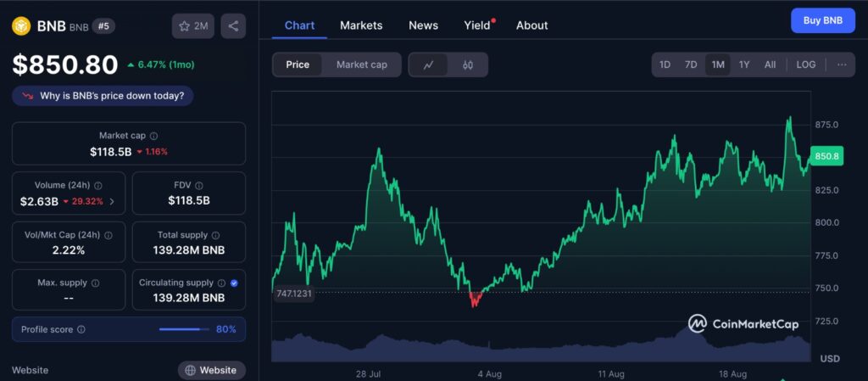The height and width of the screenshot is (381, 868).
Task: Open the share icon button
Action: (233, 26)
